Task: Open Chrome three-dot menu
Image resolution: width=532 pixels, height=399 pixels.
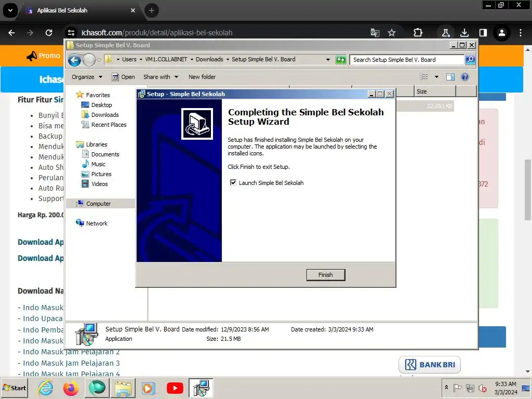Action: click(x=521, y=33)
